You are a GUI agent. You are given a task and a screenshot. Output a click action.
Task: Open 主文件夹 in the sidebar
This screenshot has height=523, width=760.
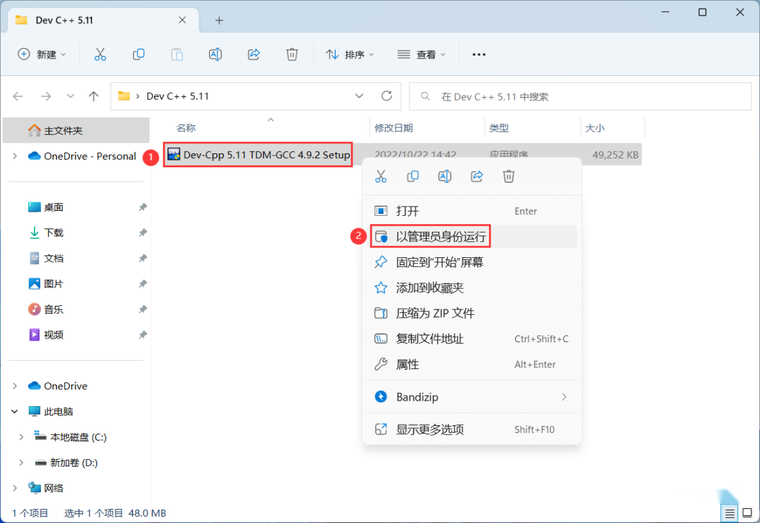(76, 130)
